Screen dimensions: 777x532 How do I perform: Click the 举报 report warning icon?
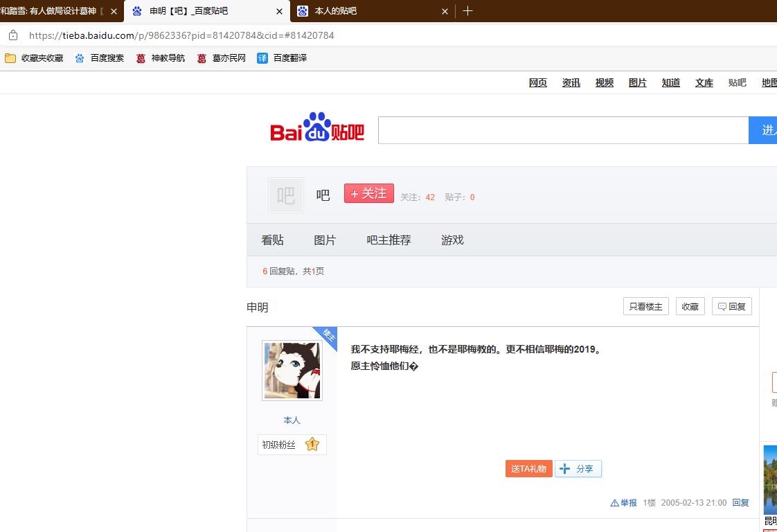(x=614, y=503)
